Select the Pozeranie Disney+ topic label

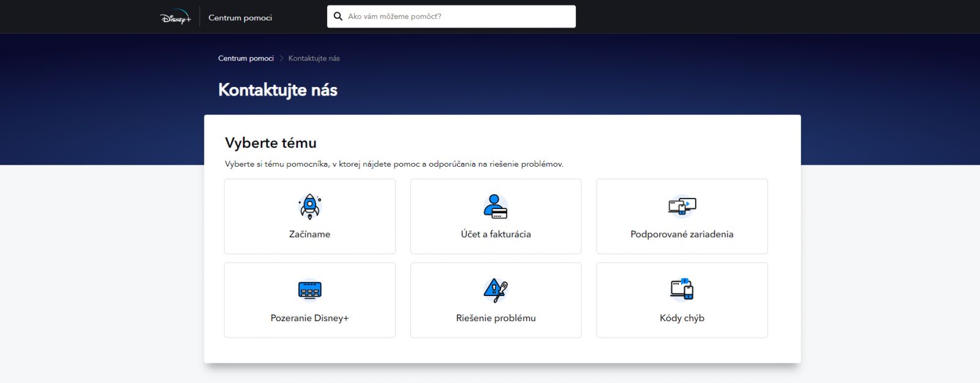pos(309,318)
